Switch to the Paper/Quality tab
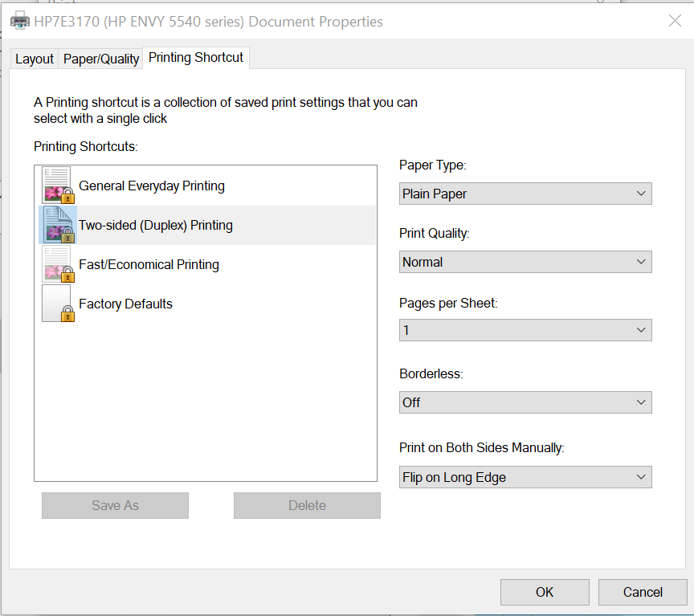The image size is (694, 616). (x=100, y=58)
